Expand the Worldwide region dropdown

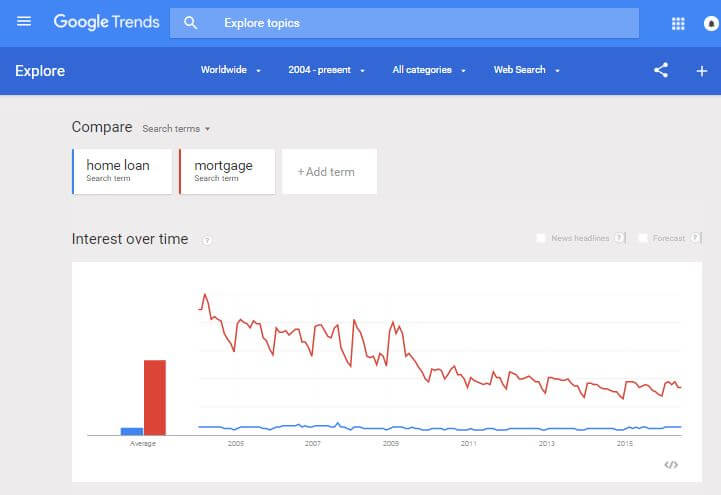231,70
